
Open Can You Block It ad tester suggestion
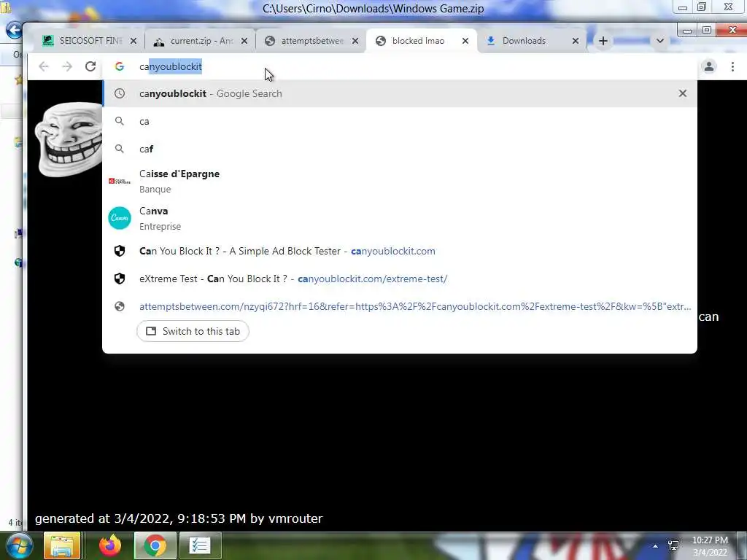click(x=400, y=251)
